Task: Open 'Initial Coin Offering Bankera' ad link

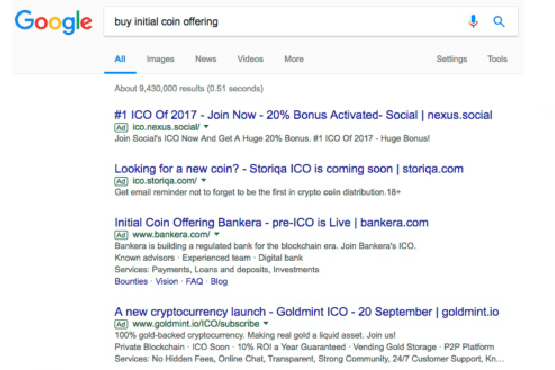Action: (x=271, y=222)
